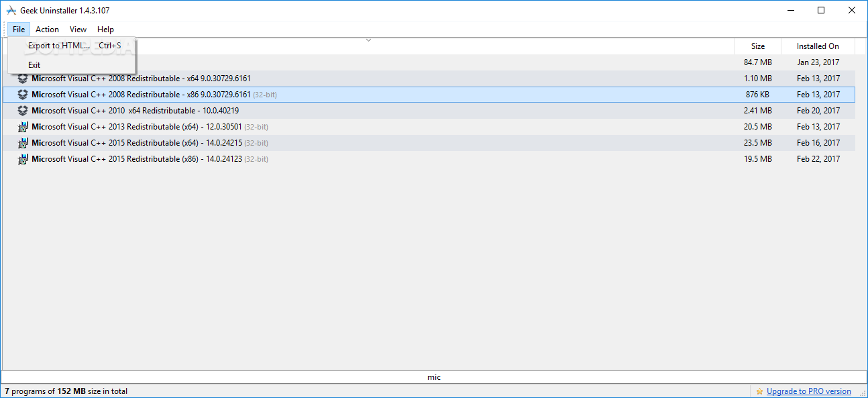Select Microsoft Visual C++ 2010 x64 Redistributable 10.0.40219
The height and width of the screenshot is (398, 868).
pyautogui.click(x=429, y=111)
